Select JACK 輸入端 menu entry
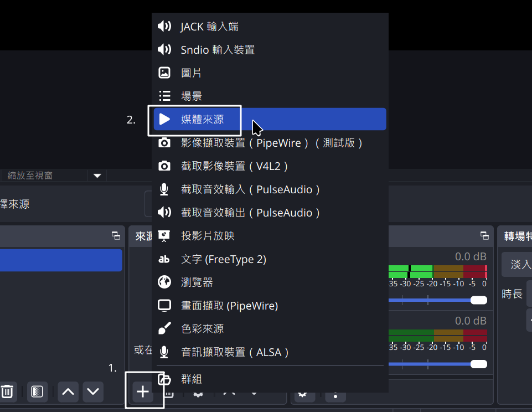Image resolution: width=532 pixels, height=412 pixels. coord(270,27)
